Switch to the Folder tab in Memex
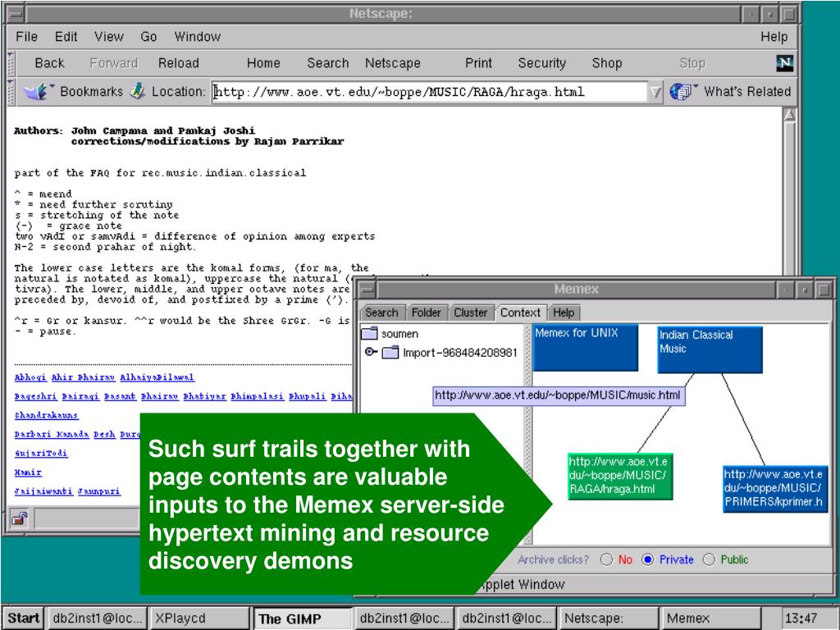Image resolution: width=840 pixels, height=630 pixels. point(426,313)
